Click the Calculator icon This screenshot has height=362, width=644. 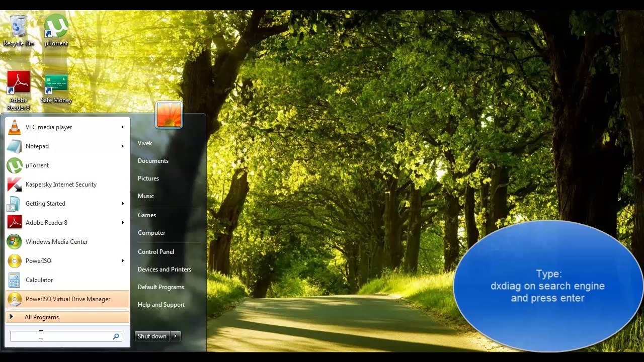click(x=15, y=280)
